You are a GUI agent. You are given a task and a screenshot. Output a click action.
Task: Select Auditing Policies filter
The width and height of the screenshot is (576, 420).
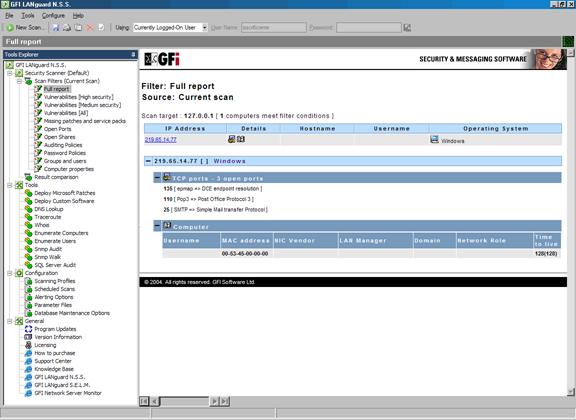(x=63, y=145)
